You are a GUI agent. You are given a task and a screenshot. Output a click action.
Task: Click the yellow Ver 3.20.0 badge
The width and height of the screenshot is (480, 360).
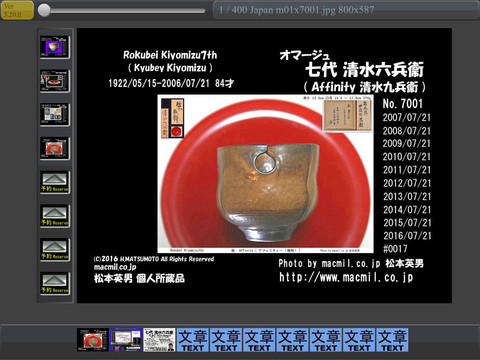(17, 10)
